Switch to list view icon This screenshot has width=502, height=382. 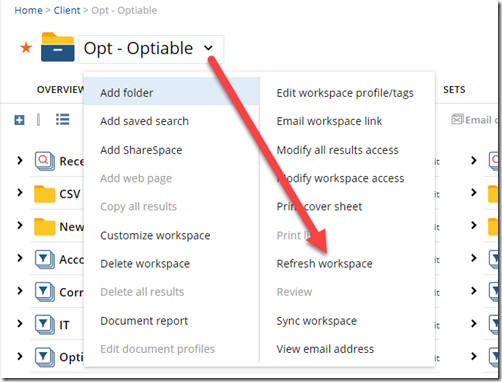click(63, 119)
